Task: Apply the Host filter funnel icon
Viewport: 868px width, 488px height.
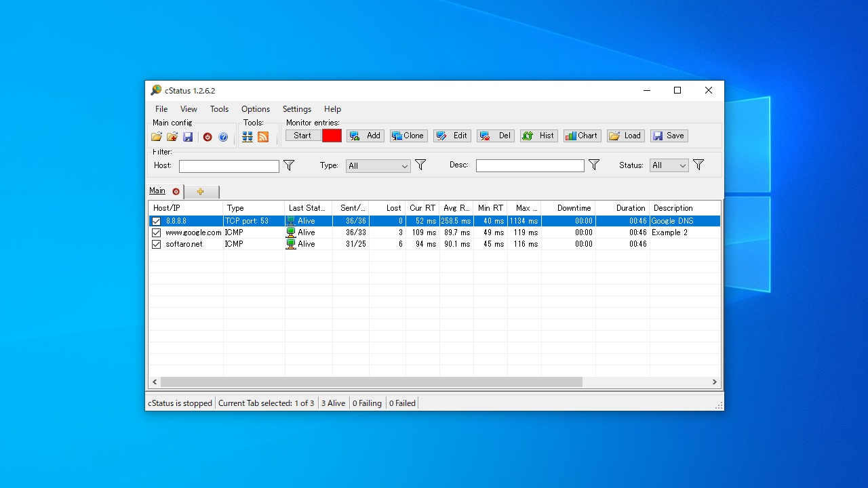Action: [289, 165]
